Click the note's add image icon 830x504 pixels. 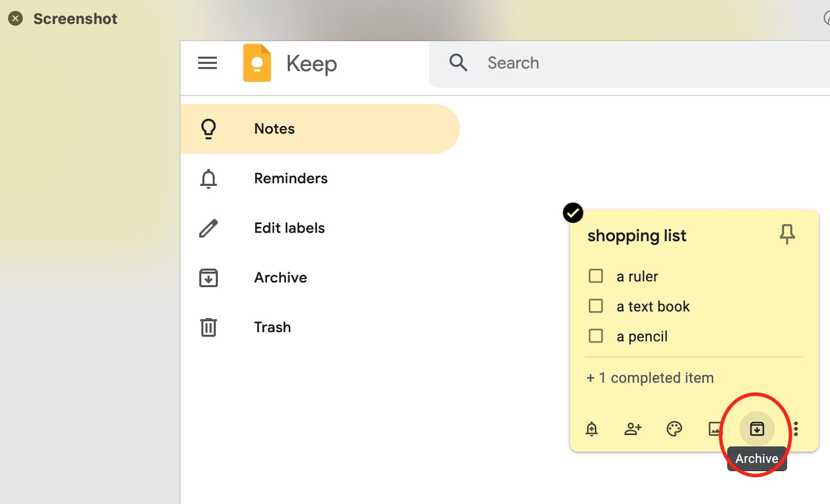pyautogui.click(x=715, y=429)
